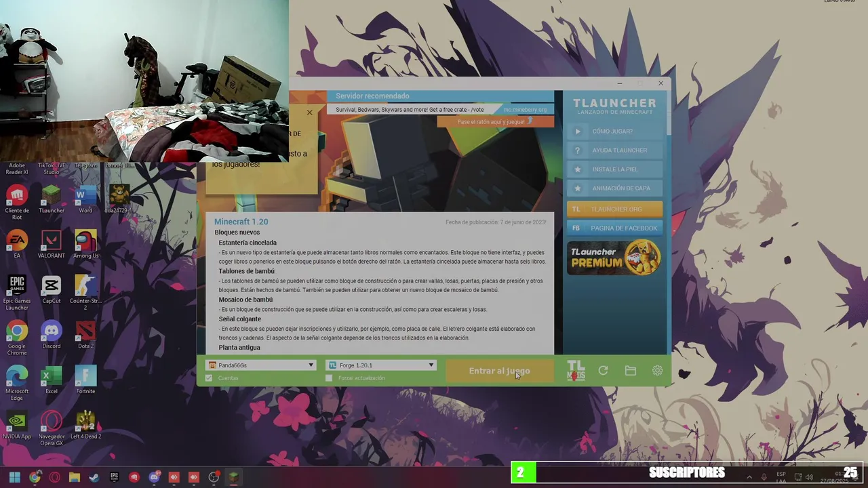Launch Among Us desktop shortcut
This screenshot has height=488, width=868.
(85, 245)
